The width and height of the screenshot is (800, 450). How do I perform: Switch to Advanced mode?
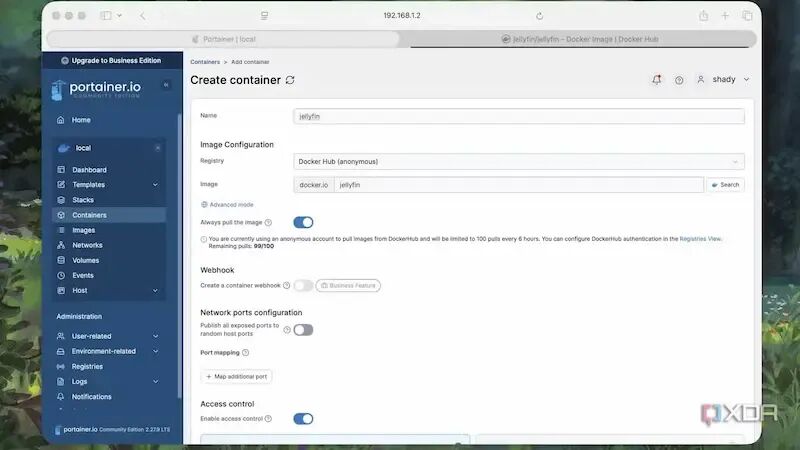tap(227, 205)
